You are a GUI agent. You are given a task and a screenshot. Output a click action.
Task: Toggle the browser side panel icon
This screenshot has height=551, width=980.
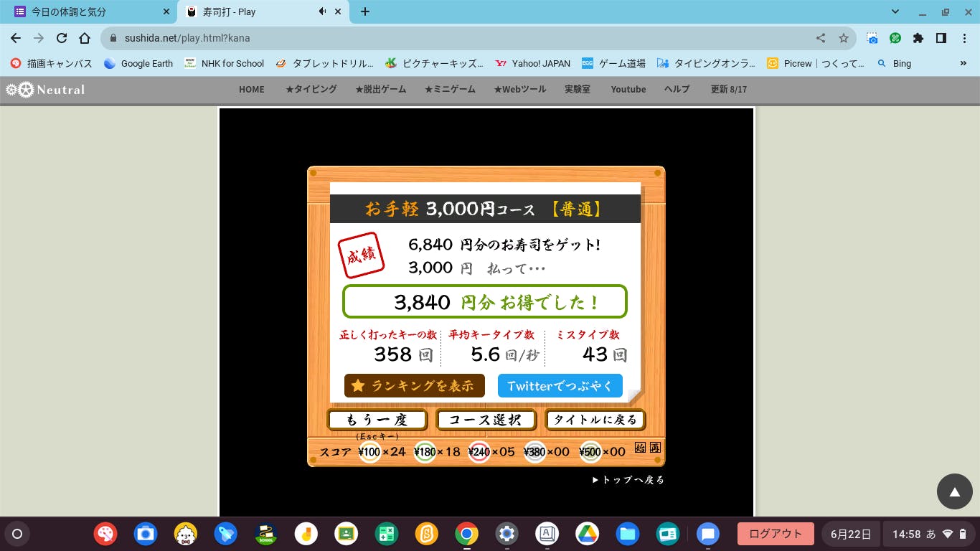pyautogui.click(x=941, y=38)
